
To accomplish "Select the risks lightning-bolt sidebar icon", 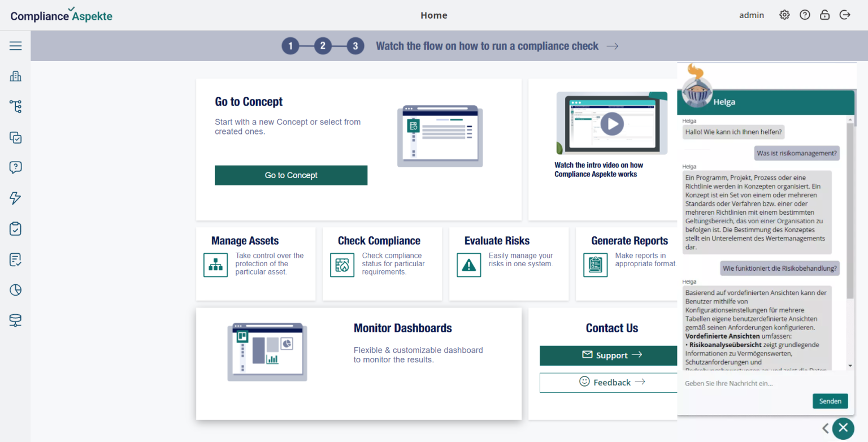I will click(x=15, y=198).
